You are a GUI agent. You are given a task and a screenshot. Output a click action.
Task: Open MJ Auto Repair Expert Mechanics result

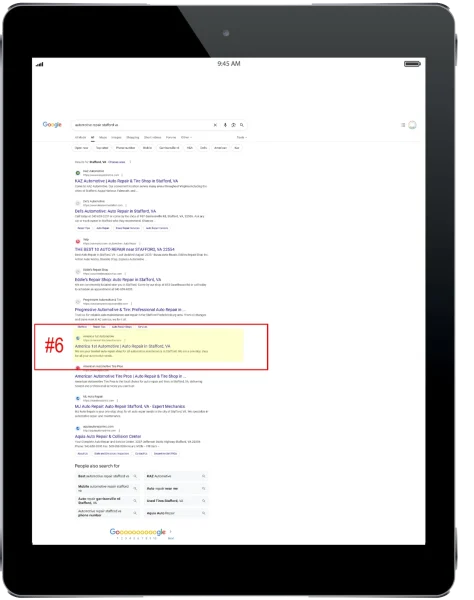tap(130, 406)
